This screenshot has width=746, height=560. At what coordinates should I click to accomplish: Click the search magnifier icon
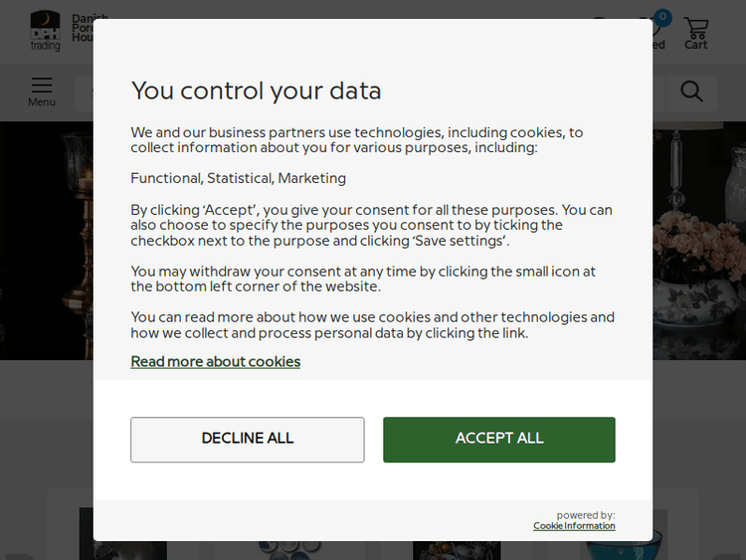691,93
